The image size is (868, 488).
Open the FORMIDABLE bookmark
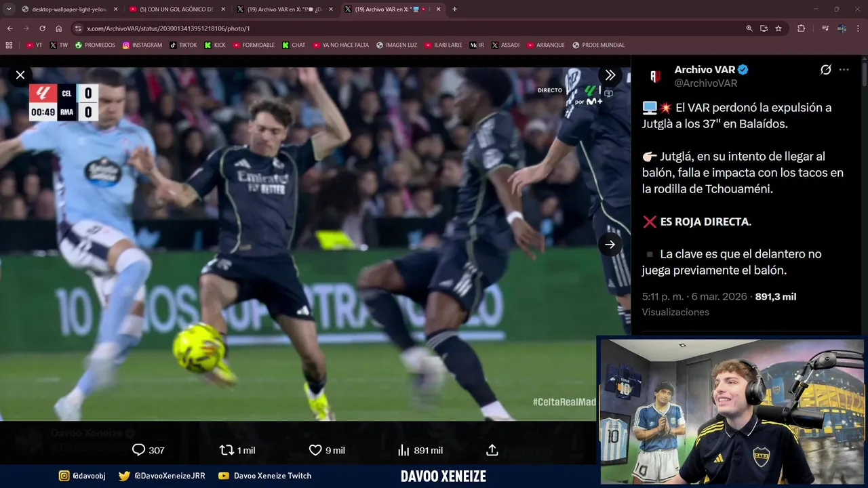[x=254, y=45]
